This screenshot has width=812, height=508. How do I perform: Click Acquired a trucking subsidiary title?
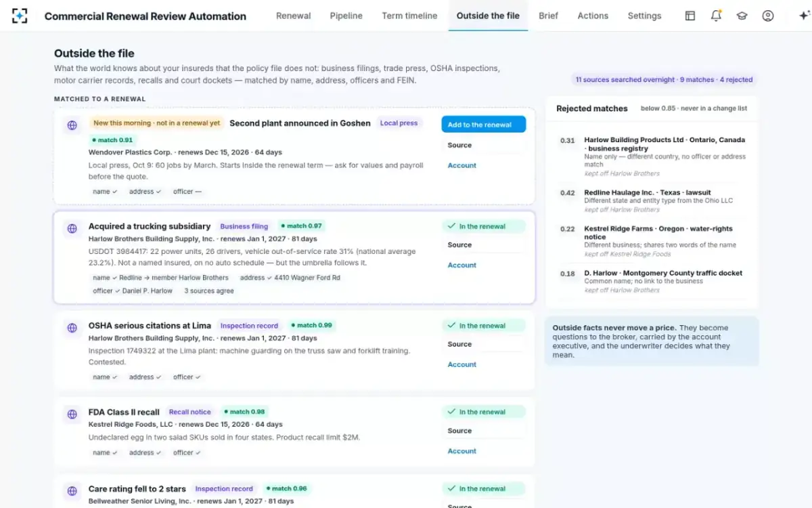tap(150, 226)
